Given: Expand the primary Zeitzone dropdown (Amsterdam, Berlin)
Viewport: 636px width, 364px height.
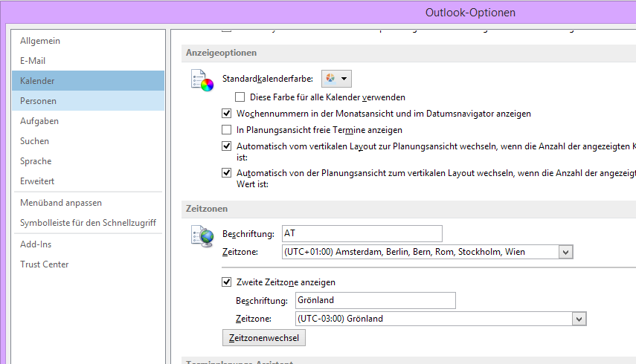Looking at the screenshot, I should 566,253.
